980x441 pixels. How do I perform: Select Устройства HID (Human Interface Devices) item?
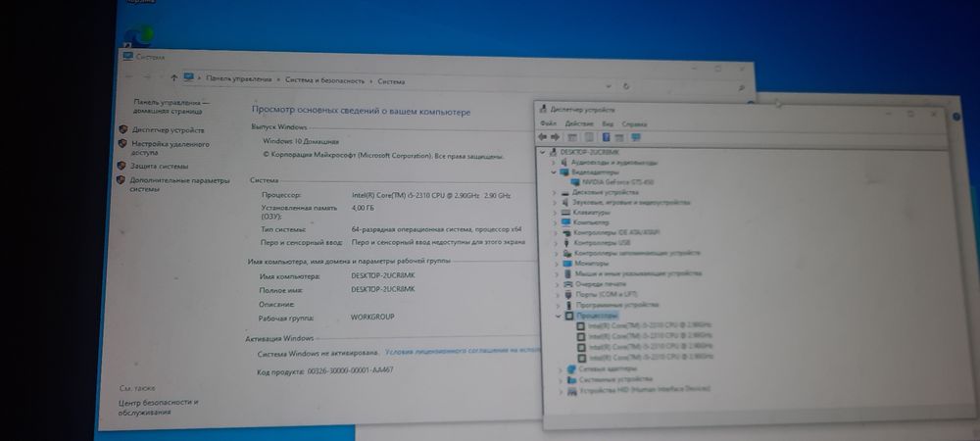(645, 389)
